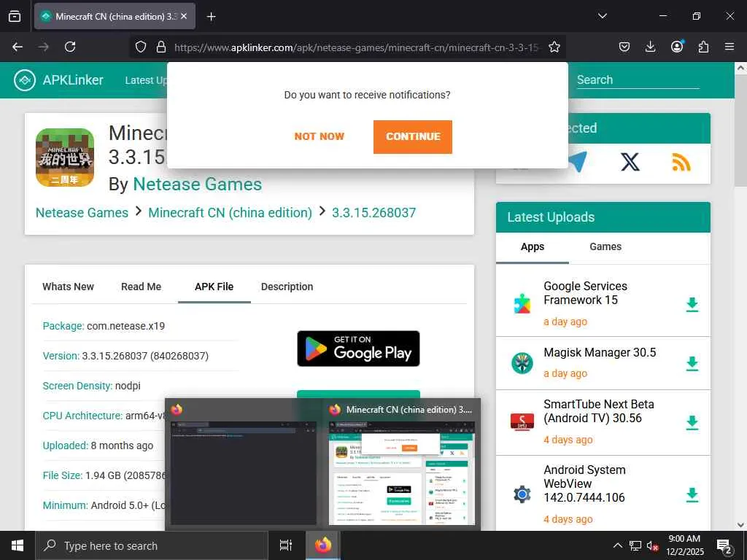The height and width of the screenshot is (560, 747).
Task: Click the Magisk Manager app icon
Action: (522, 363)
